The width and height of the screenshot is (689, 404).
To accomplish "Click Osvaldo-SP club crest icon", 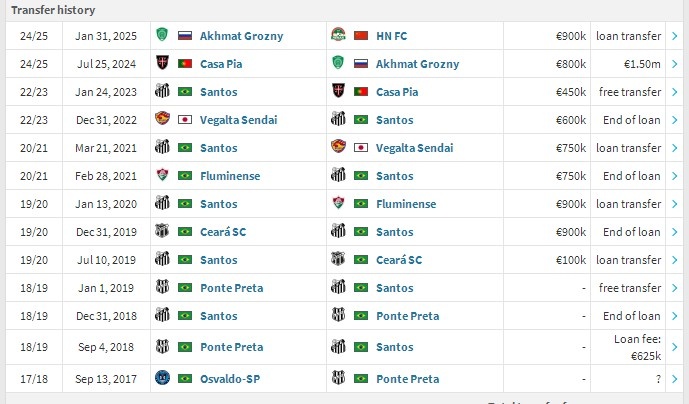I will 162,379.
